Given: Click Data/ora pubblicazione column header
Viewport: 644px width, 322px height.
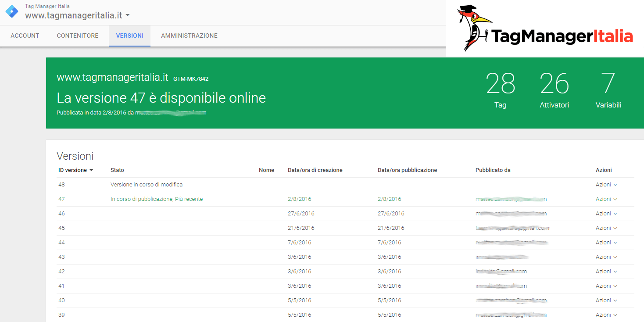Looking at the screenshot, I should point(407,170).
